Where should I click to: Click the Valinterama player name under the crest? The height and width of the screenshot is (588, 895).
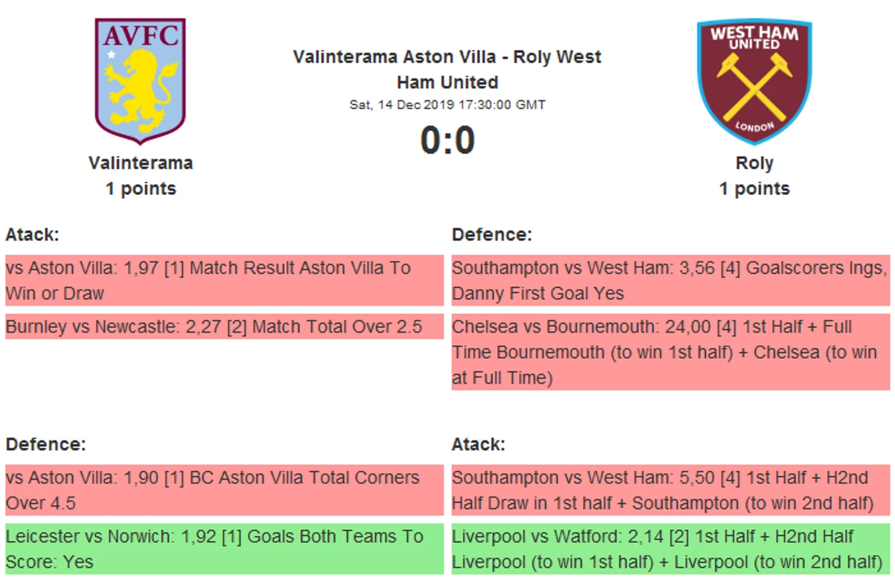click(140, 163)
